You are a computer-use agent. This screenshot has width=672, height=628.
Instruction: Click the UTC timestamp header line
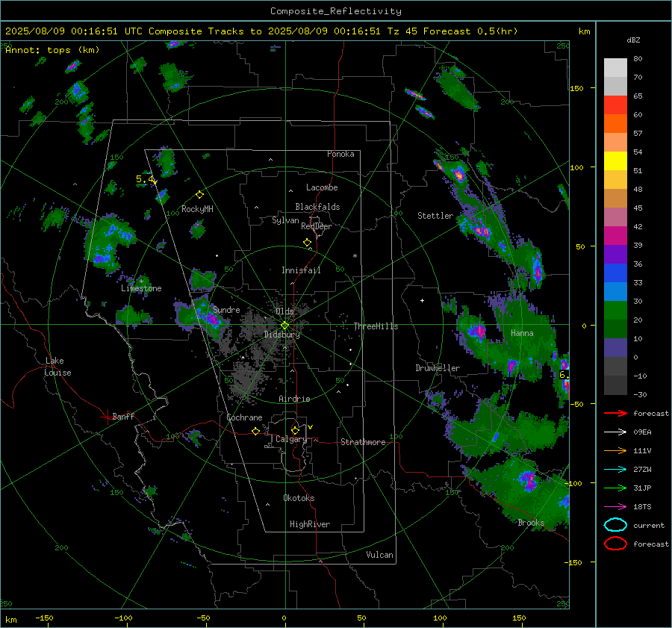[261, 31]
